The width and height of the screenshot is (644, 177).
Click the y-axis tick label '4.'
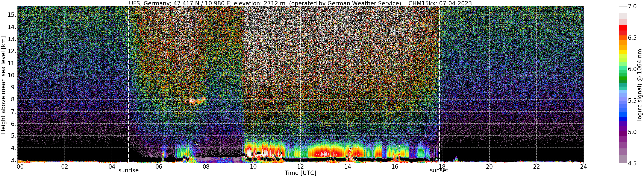click(x=14, y=148)
